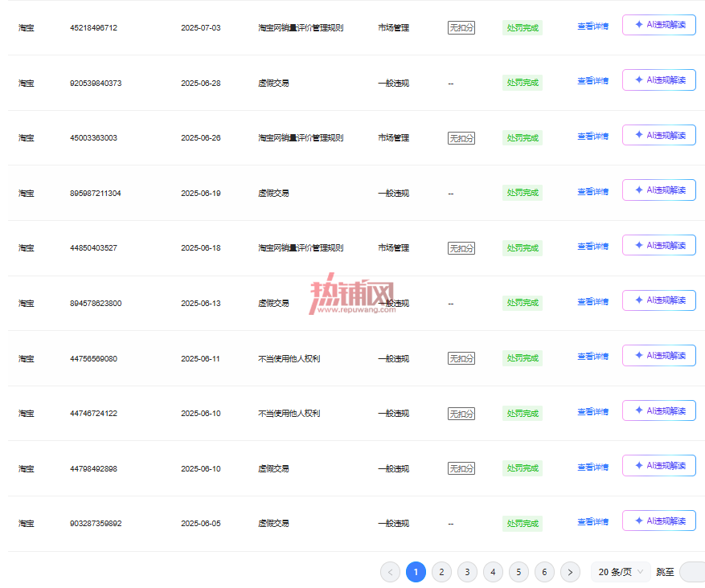Viewport: 705px width, 588px height.
Task: Go to page 6
Action: [x=544, y=572]
